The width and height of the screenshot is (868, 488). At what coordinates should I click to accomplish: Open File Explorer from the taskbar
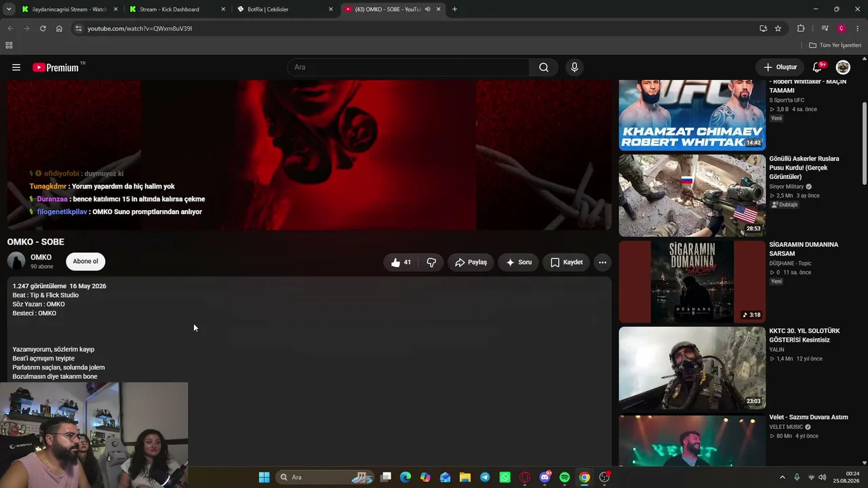[465, 477]
